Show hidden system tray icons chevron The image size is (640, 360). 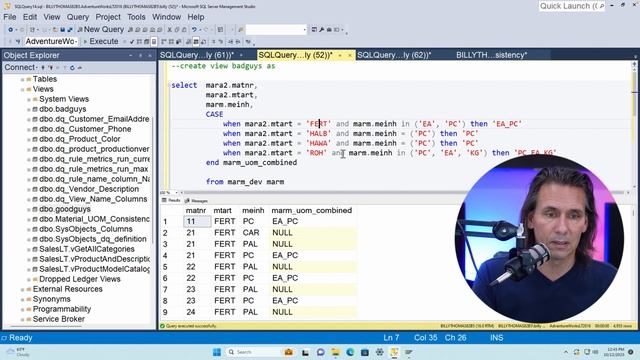click(566, 352)
